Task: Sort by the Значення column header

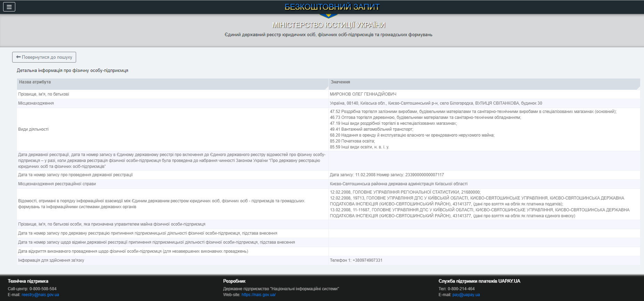Action: pos(340,82)
